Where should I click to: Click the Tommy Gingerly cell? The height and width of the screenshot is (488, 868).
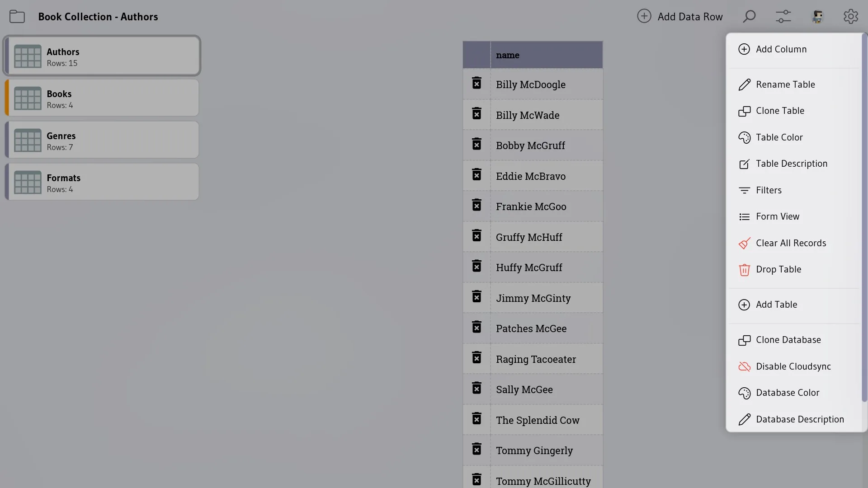(x=547, y=450)
